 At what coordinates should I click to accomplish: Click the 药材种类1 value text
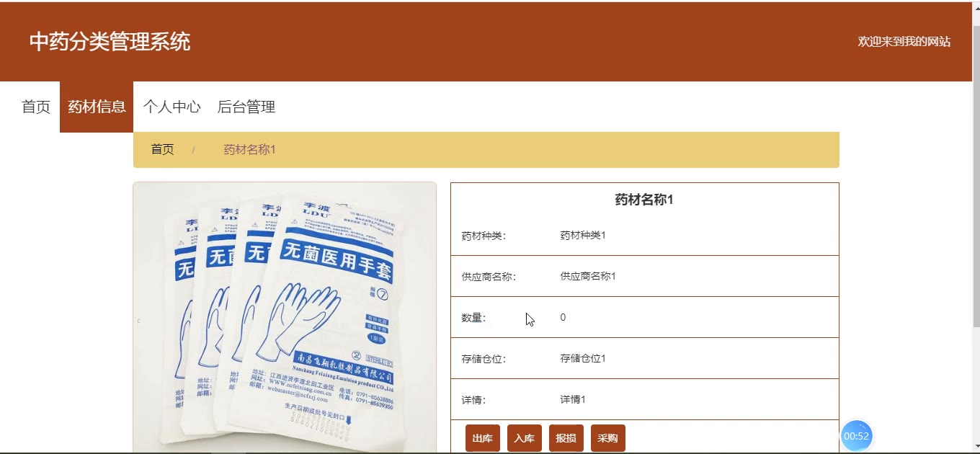583,235
